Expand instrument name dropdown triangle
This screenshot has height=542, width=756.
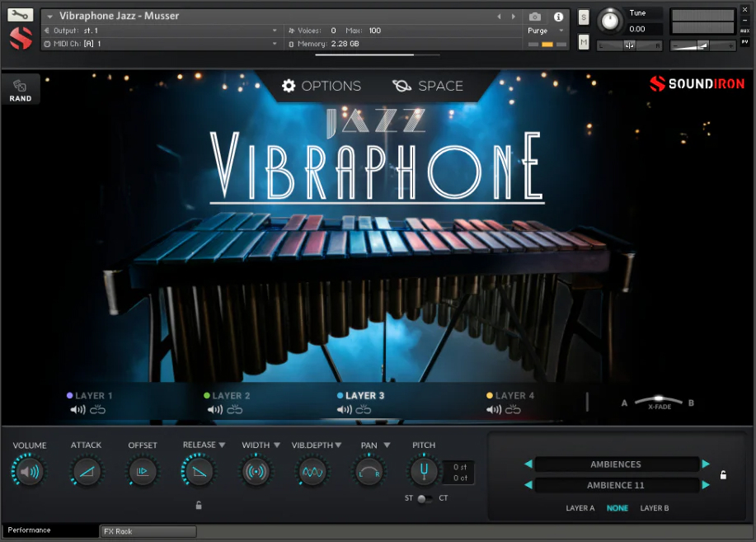(49, 16)
